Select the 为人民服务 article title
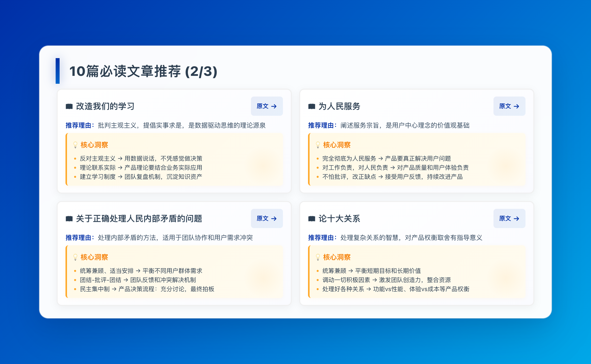The height and width of the screenshot is (364, 591). (339, 106)
